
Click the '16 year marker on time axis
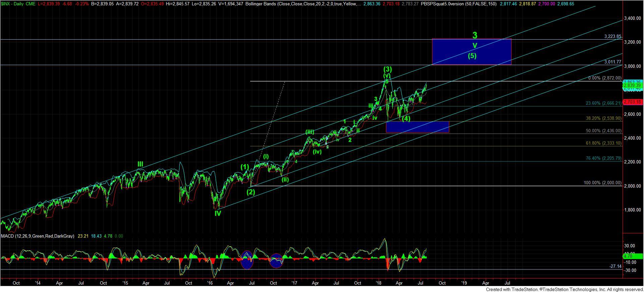(x=210, y=283)
